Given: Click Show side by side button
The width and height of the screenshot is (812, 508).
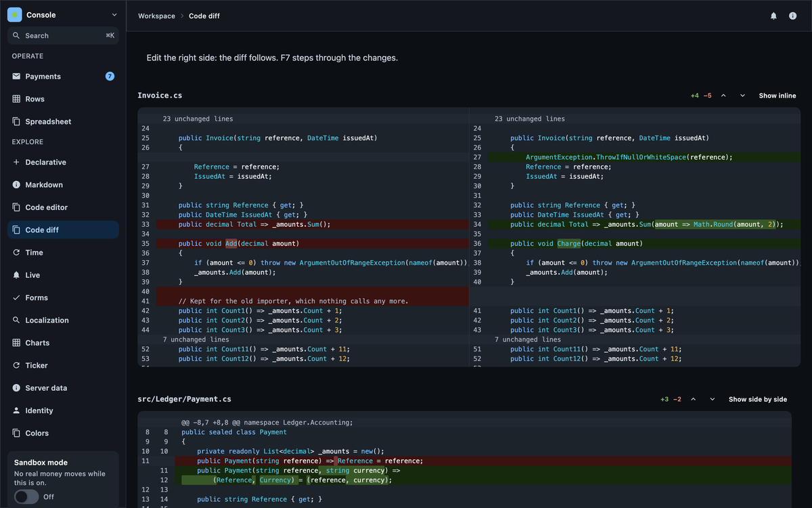Looking at the screenshot, I should click(758, 399).
